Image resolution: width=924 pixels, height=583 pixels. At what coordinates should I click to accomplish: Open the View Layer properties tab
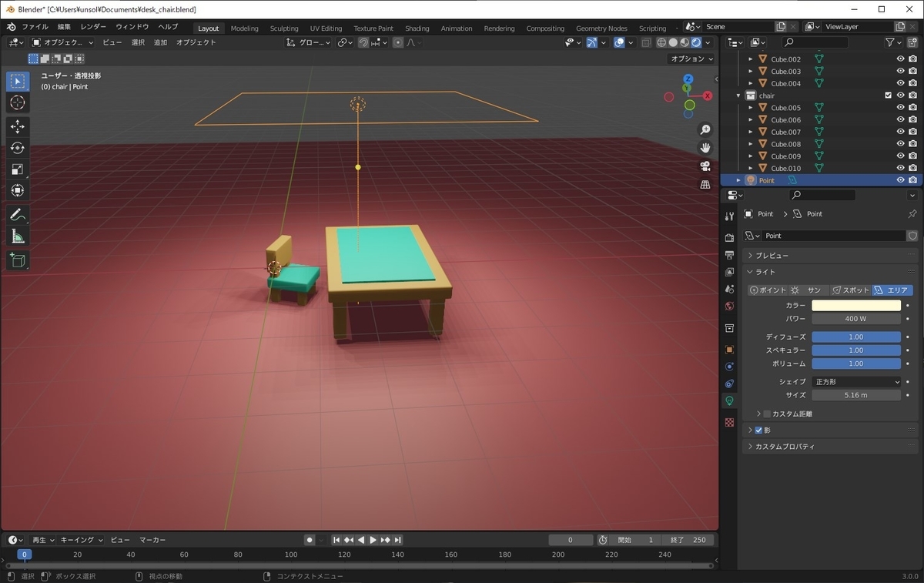click(729, 272)
